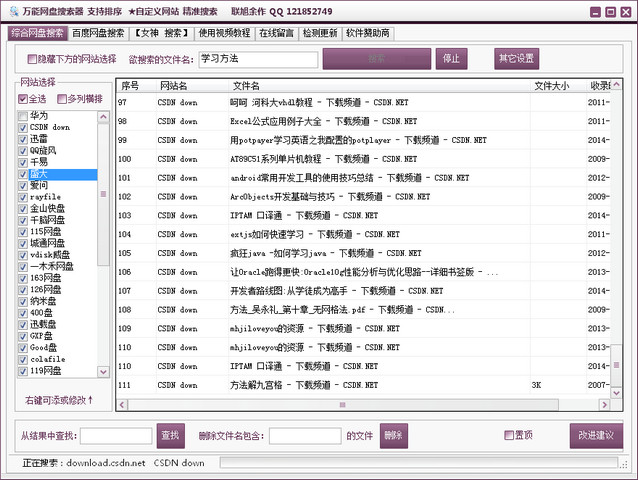638x480 pixels.
Task: Enable the 多列横排 checkbox
Action: pos(63,100)
